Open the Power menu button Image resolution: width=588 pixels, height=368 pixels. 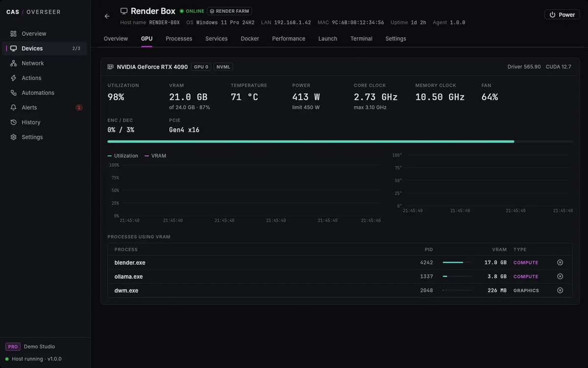point(562,15)
